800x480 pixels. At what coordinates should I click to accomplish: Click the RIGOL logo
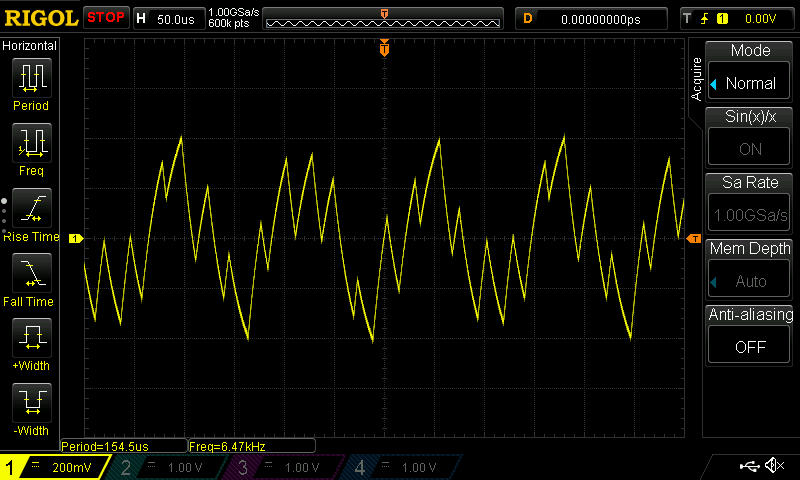pyautogui.click(x=41, y=18)
